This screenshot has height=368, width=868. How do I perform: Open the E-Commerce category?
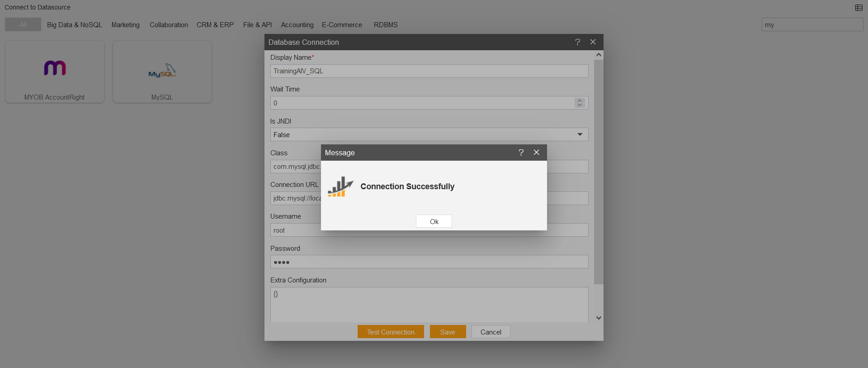(342, 25)
